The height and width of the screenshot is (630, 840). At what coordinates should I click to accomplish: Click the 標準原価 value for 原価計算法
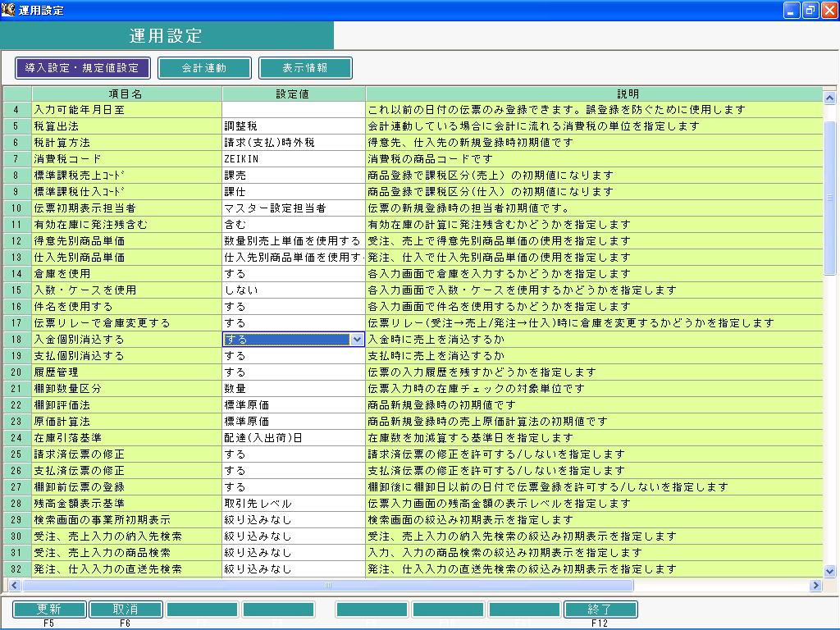click(x=294, y=422)
